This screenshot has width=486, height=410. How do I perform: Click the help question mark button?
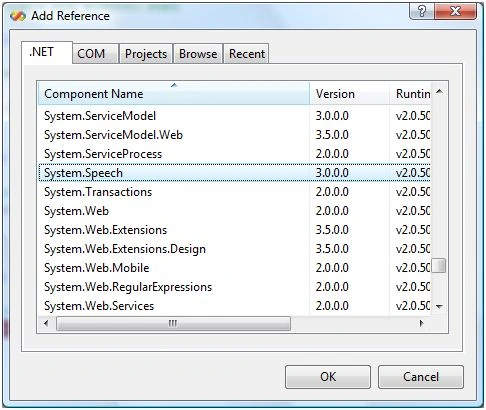click(x=421, y=11)
